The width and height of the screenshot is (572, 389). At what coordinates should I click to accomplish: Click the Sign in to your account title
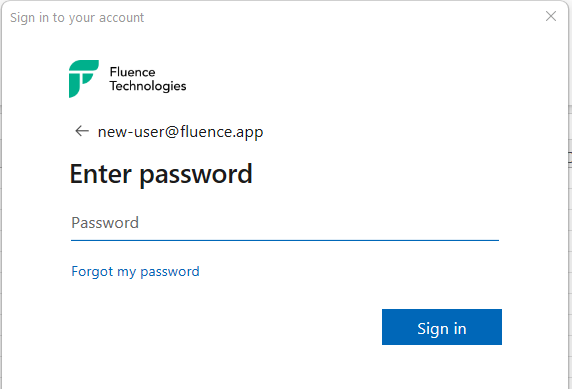click(77, 18)
